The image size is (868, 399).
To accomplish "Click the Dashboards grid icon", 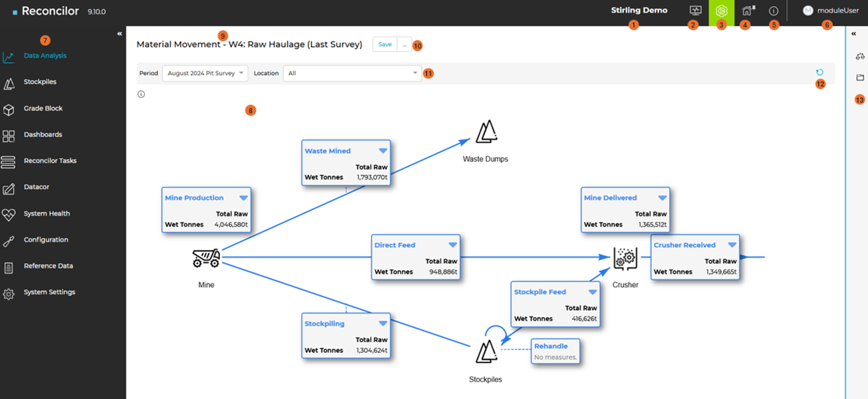I will (x=8, y=136).
